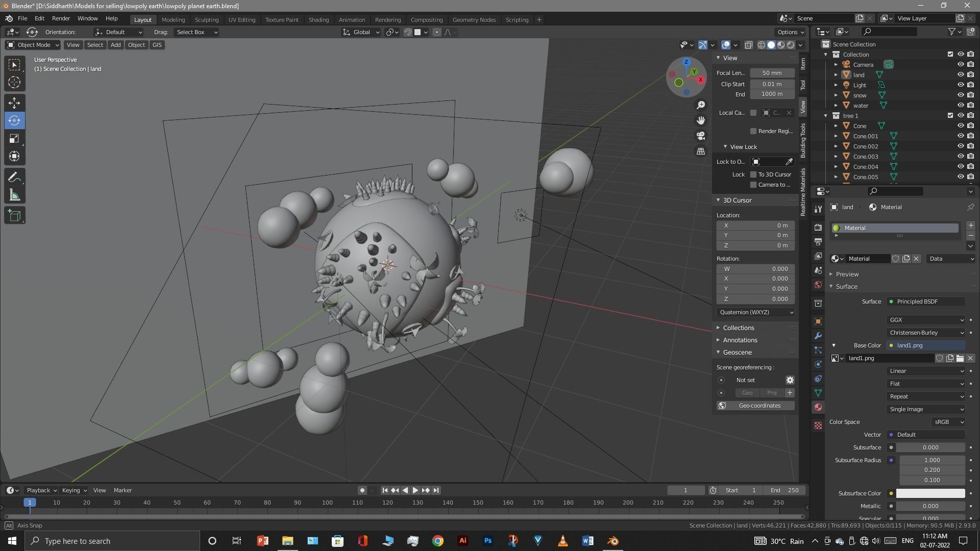This screenshot has width=980, height=551.
Task: Click the Subsurface Color white swatch
Action: click(x=930, y=493)
